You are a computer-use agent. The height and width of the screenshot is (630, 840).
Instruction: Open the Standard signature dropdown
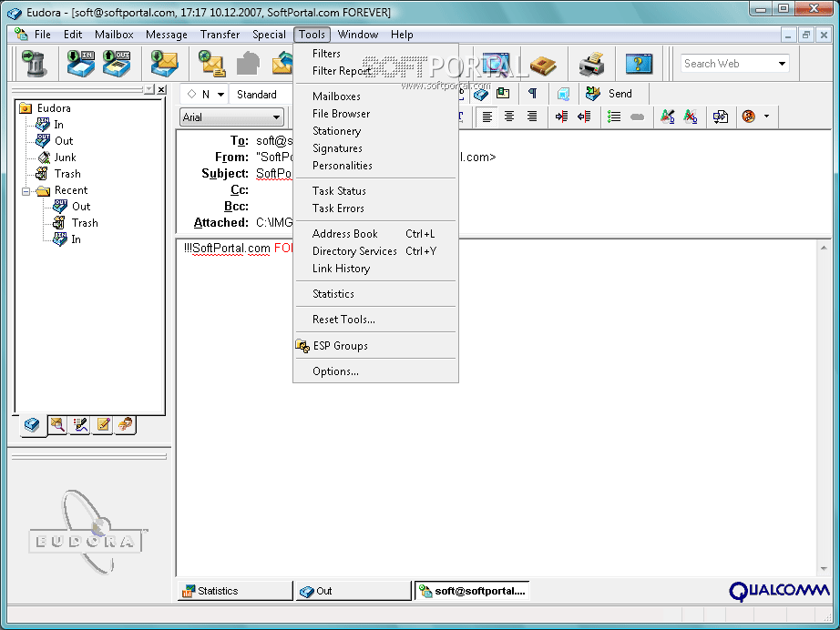[x=261, y=94]
